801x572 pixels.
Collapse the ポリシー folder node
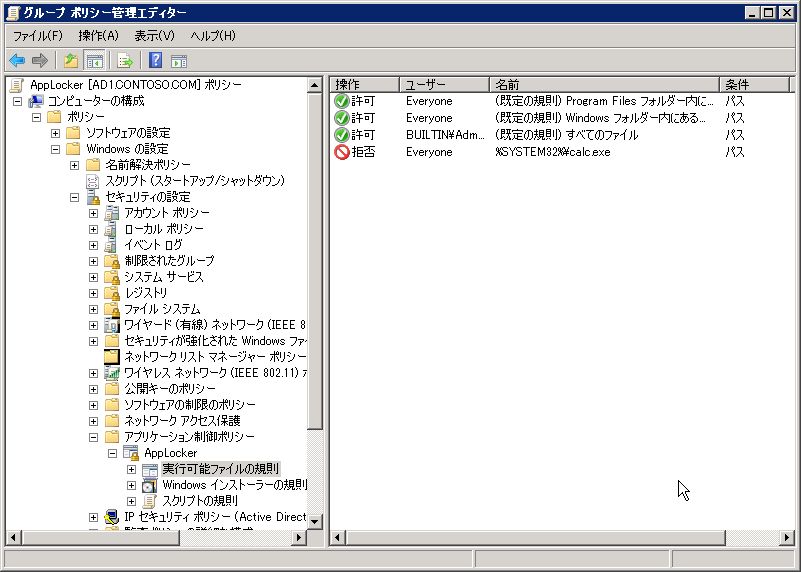pyautogui.click(x=36, y=117)
